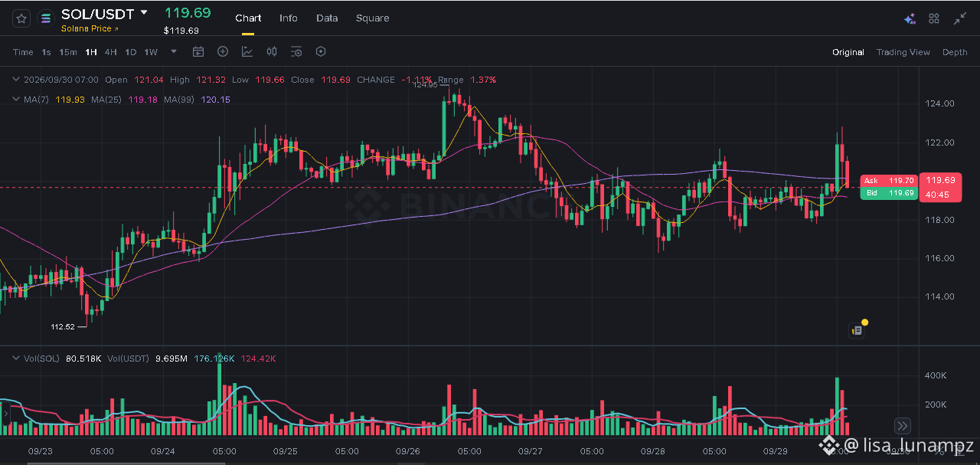Select the candlestick chart style icon
Viewport: 980px width, 465px height.
pos(272,52)
